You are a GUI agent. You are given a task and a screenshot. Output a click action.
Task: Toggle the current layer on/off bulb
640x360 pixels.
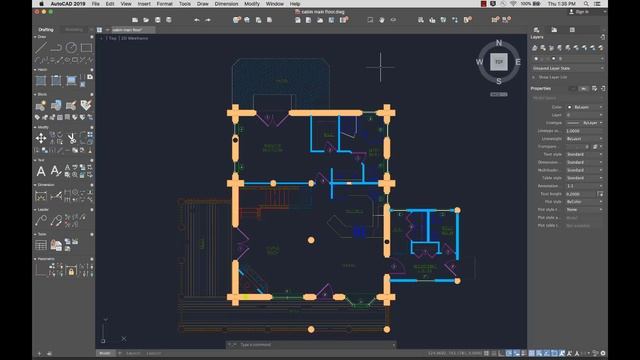point(536,59)
